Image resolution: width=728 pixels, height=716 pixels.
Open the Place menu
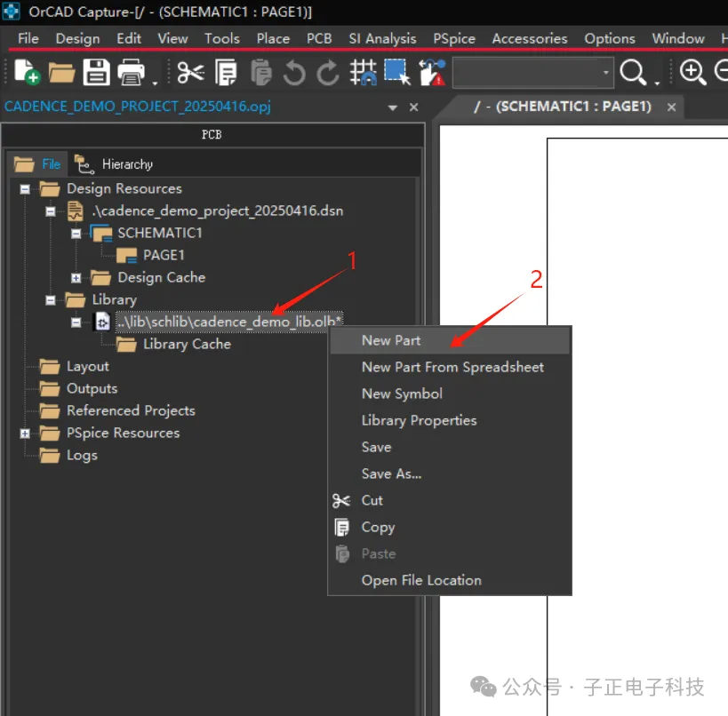click(273, 38)
